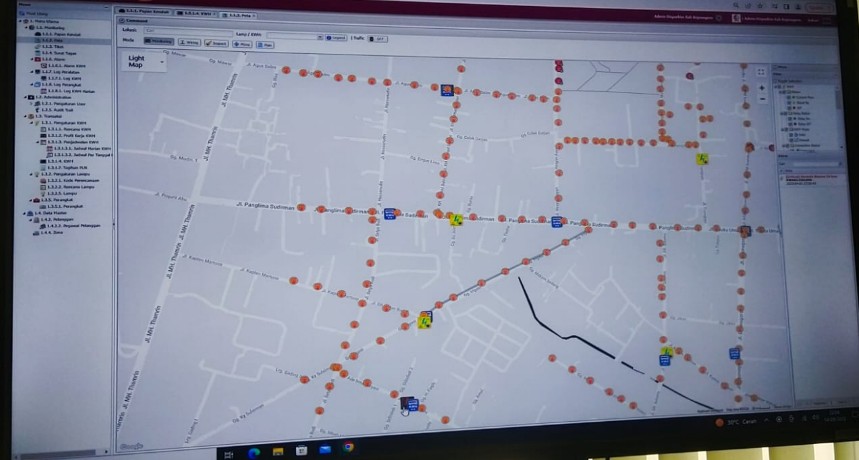Zoom out with the map minus button

763,100
